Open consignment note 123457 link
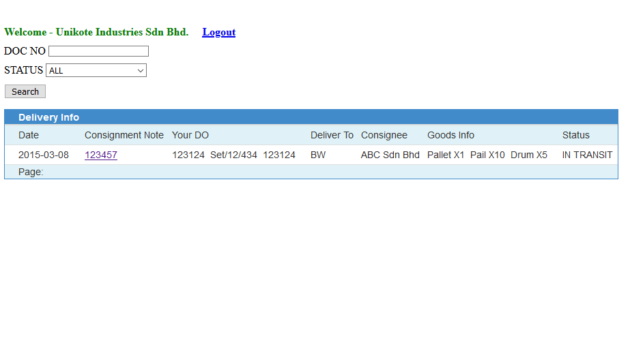Screen dimensions: 630x364 click(101, 155)
